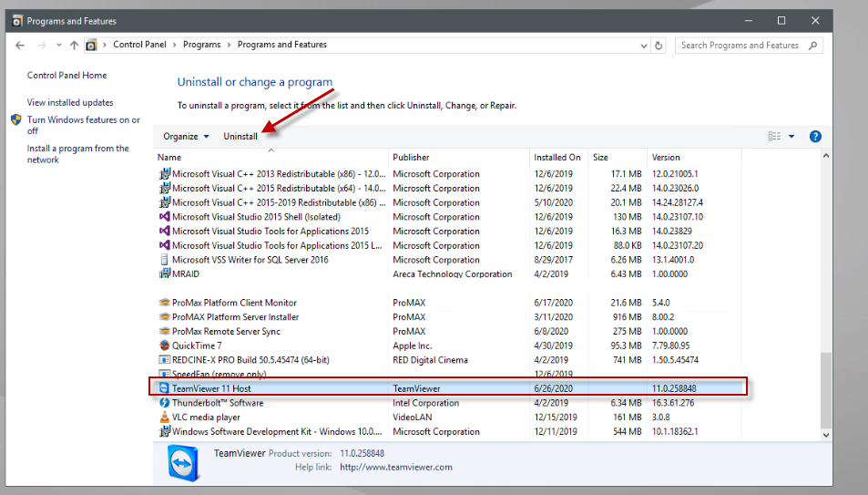Click the MRAID program icon

pos(165,273)
